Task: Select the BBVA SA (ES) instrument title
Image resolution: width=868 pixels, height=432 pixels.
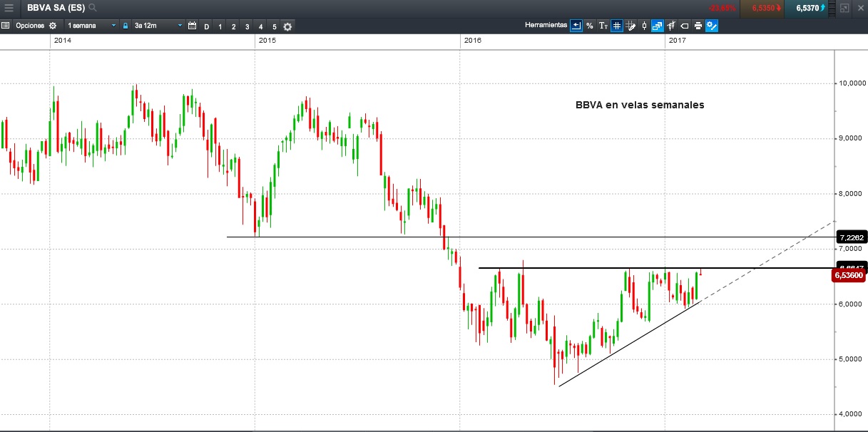Action: pos(55,8)
